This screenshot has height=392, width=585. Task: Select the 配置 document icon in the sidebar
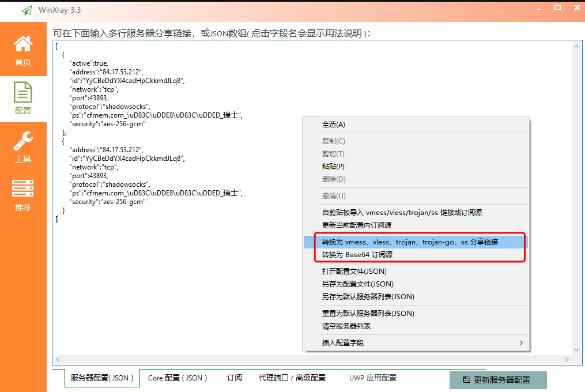click(x=23, y=92)
